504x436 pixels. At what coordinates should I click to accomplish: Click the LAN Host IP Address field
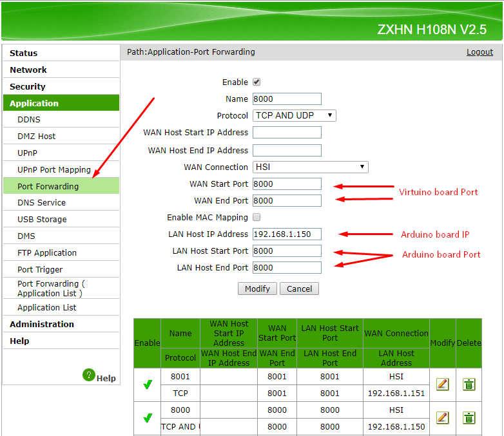point(287,234)
